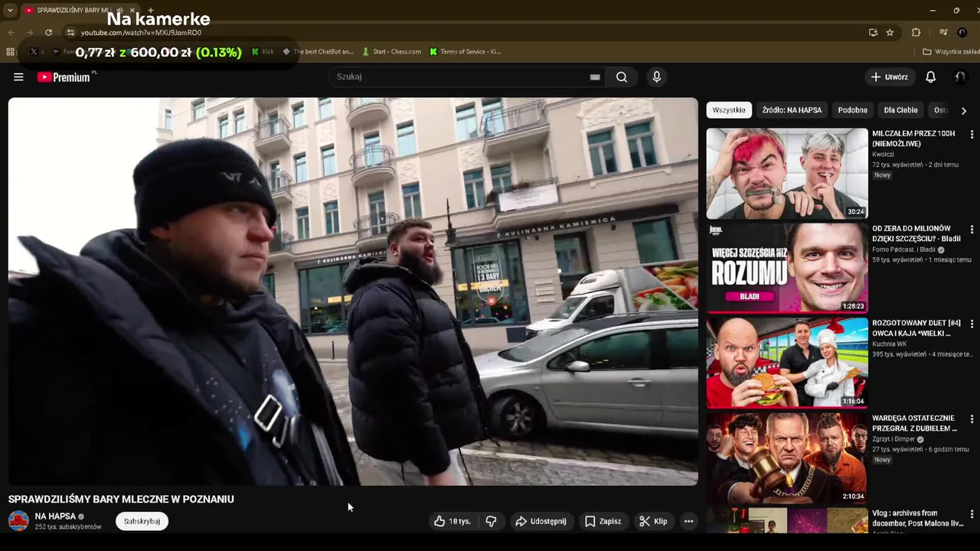Click the install/cast icon in address bar
Image resolution: width=980 pixels, height=551 pixels.
coord(873,32)
